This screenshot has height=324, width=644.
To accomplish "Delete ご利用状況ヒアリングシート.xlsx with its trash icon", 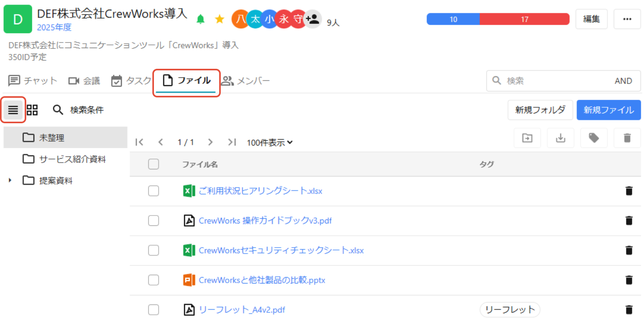I will pyautogui.click(x=629, y=191).
